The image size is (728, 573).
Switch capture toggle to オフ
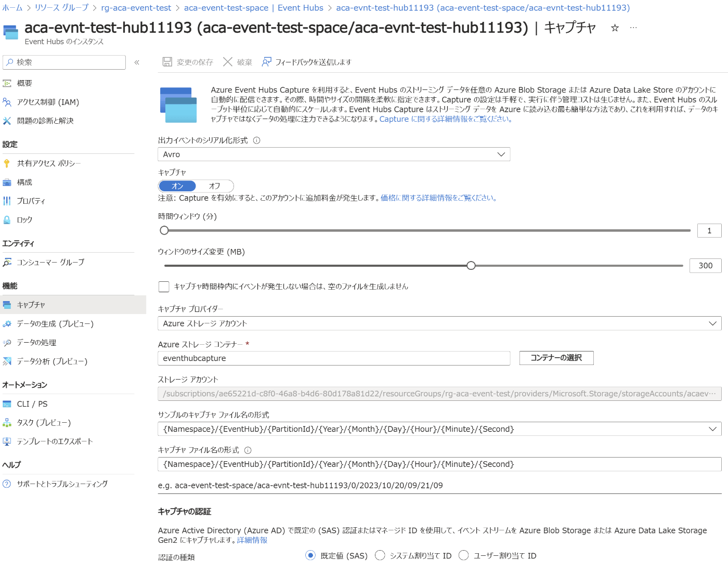pyautogui.click(x=215, y=186)
